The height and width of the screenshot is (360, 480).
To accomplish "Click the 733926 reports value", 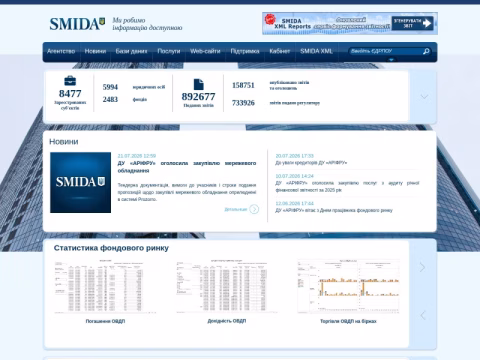I will click(x=243, y=103).
